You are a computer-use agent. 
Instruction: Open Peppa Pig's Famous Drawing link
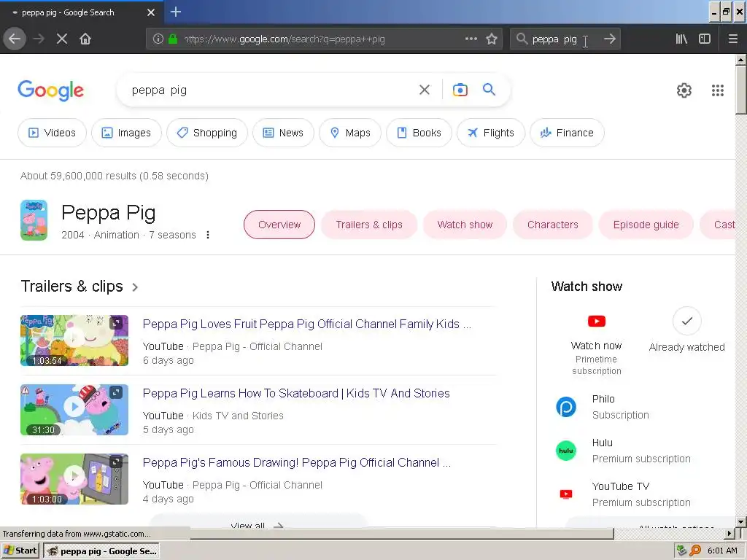297,463
